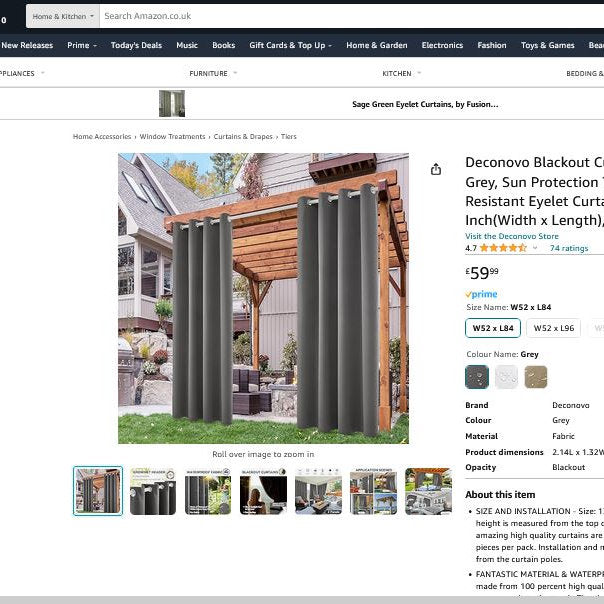Select the grey colour swatch

(477, 377)
